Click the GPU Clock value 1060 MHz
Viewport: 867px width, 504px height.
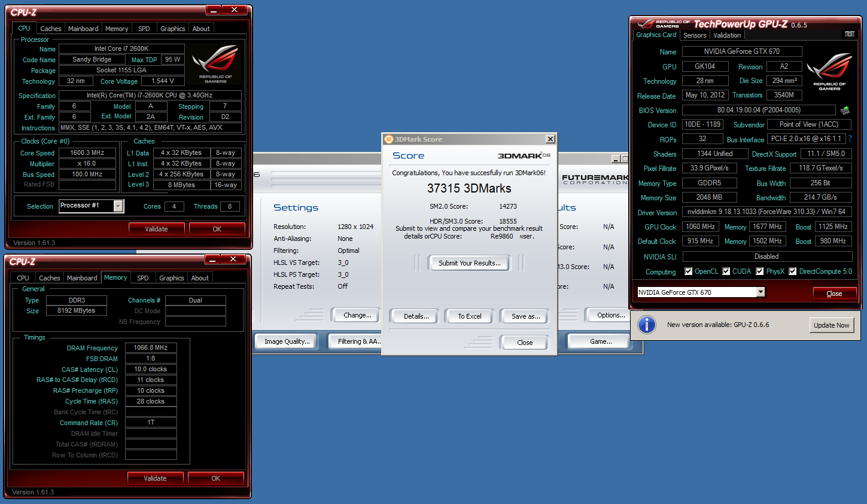coord(701,227)
